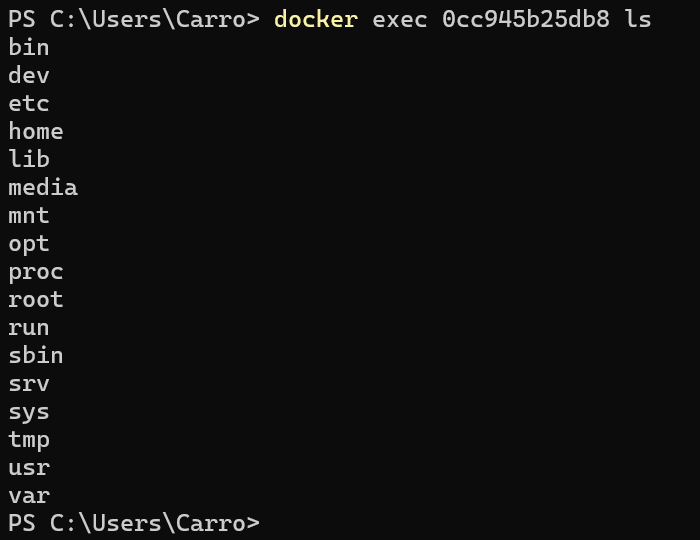Click the 'var' directory output line
700x540 pixels.
(x=29, y=496)
